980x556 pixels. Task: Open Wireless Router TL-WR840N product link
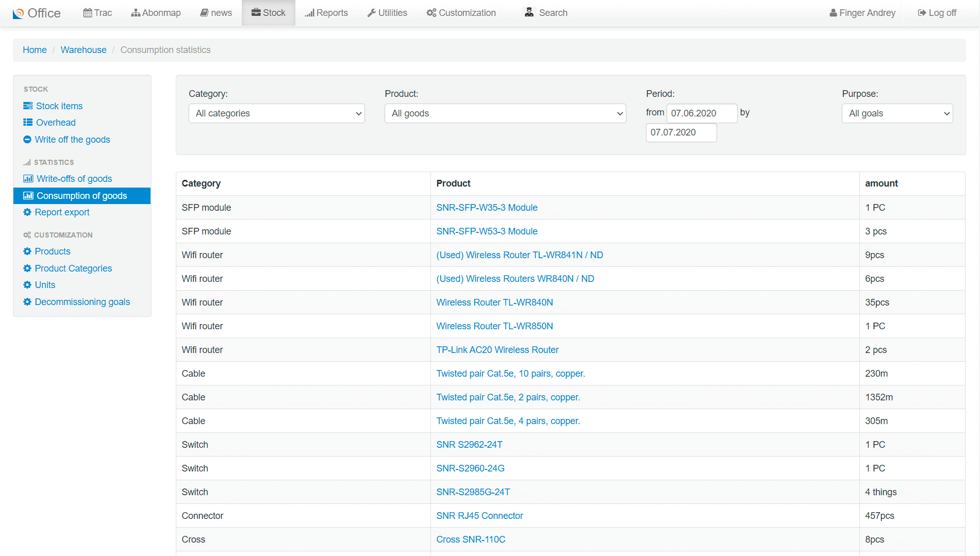pos(494,302)
